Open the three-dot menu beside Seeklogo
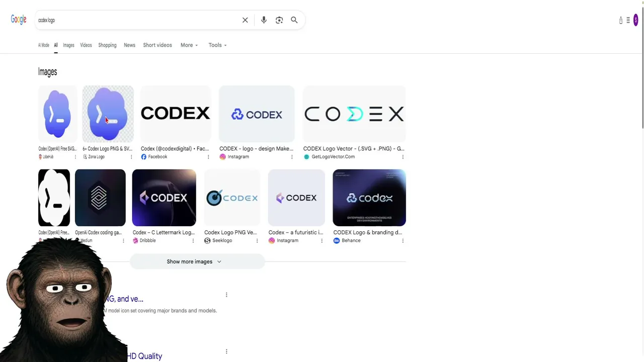 click(x=257, y=241)
